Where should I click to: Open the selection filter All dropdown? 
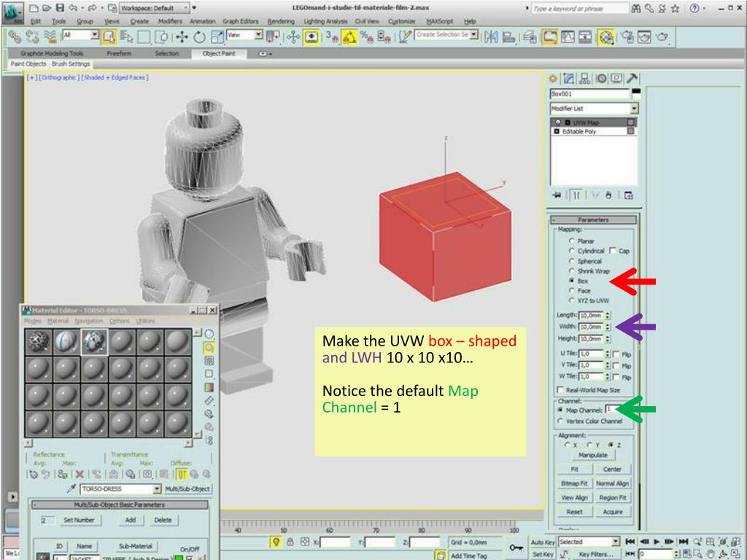pos(94,35)
